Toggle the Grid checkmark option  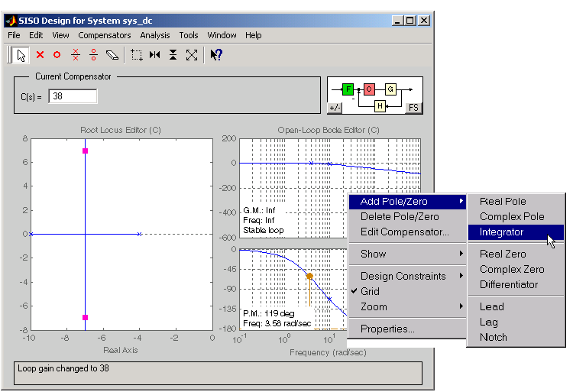coord(407,292)
